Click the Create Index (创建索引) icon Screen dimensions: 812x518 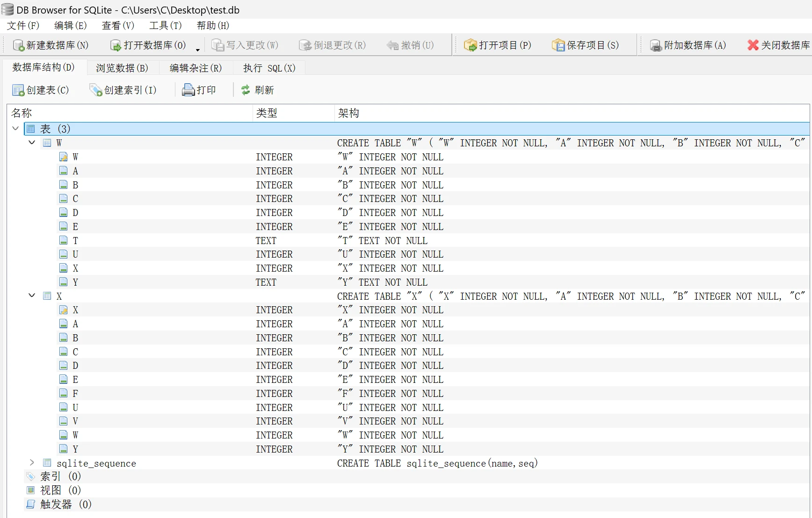point(96,90)
